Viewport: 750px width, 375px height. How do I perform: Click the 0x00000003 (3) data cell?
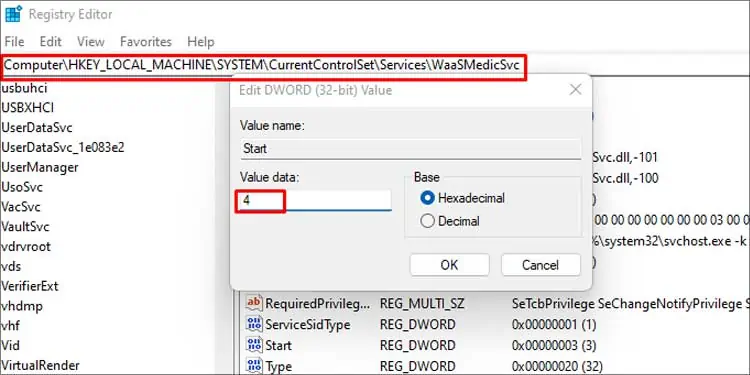pos(554,345)
